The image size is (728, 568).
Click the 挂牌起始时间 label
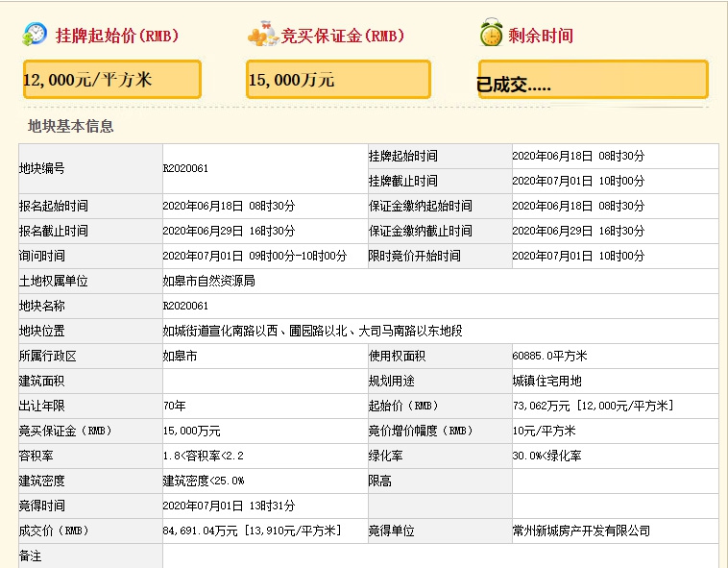(403, 156)
